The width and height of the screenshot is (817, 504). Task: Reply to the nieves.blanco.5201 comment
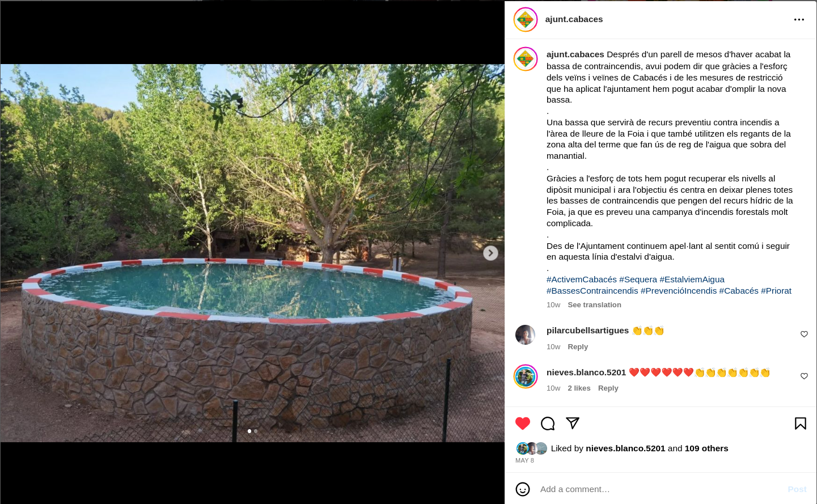point(608,388)
